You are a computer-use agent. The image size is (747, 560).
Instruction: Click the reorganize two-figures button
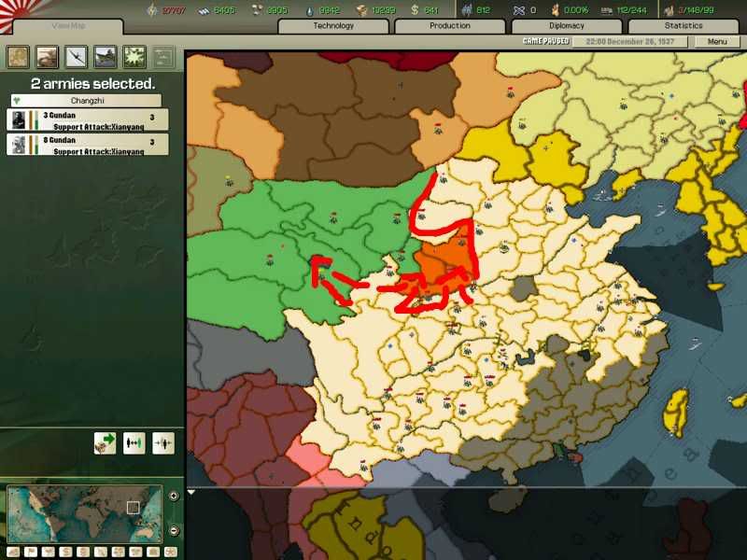(134, 443)
